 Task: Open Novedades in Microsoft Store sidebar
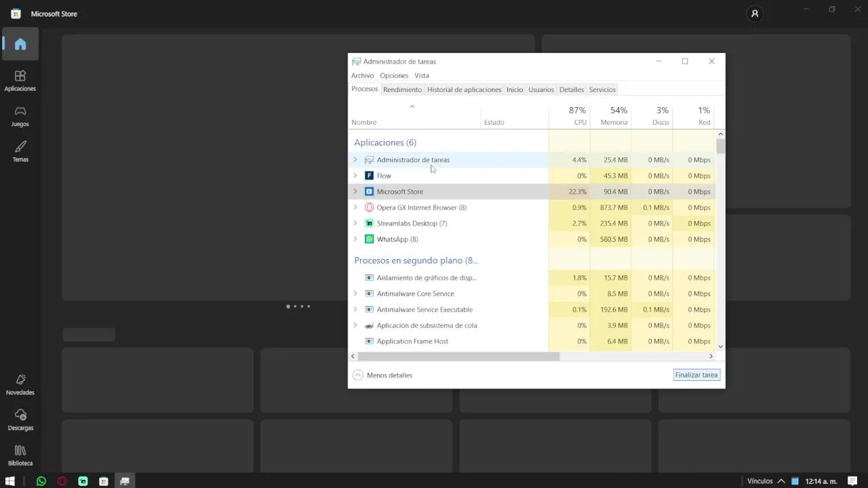[20, 384]
